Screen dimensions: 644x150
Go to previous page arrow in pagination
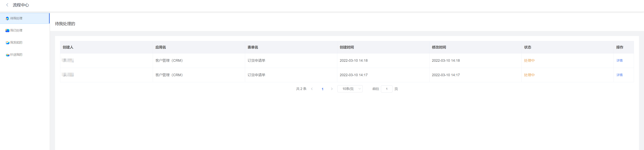coord(312,89)
